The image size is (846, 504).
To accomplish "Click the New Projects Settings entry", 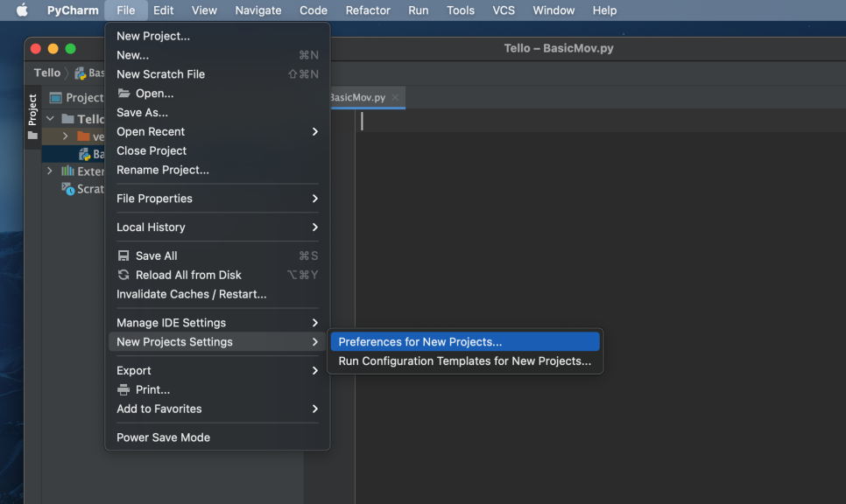I will click(217, 342).
